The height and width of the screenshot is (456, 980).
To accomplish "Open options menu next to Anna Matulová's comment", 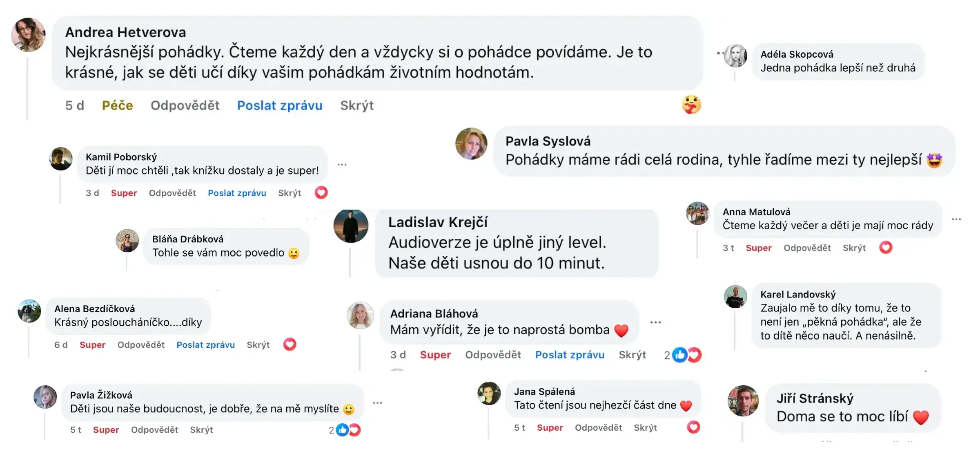I will 956,219.
